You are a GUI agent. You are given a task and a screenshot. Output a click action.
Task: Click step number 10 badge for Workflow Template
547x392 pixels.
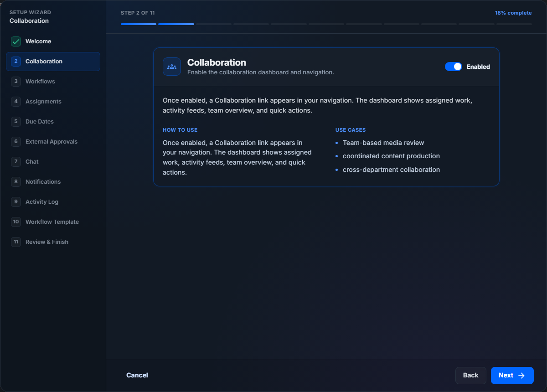pos(16,222)
